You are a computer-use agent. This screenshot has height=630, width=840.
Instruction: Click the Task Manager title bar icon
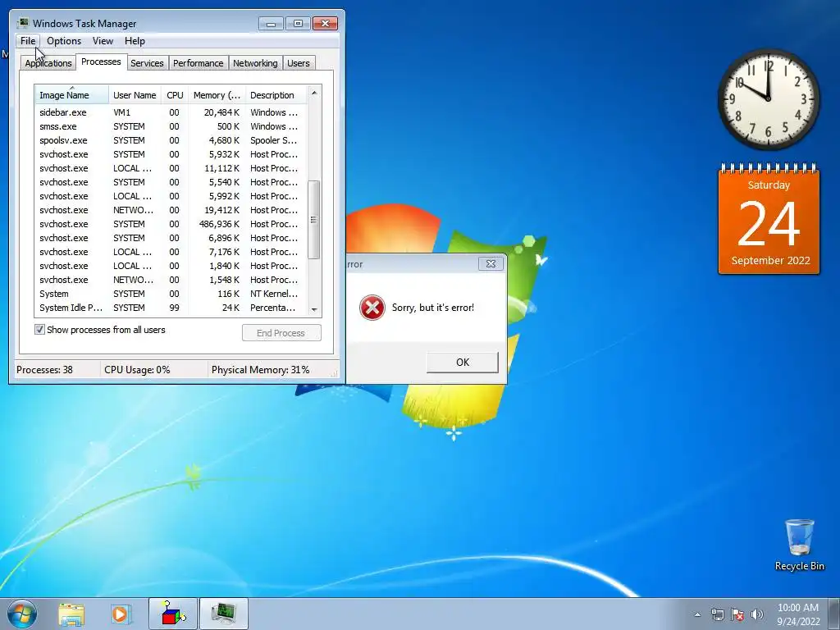pos(22,23)
